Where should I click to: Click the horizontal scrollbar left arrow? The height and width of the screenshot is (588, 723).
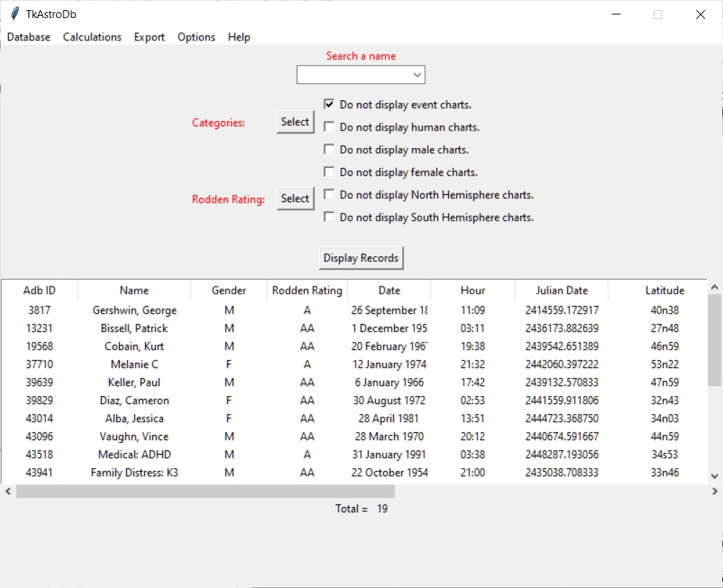(8, 491)
